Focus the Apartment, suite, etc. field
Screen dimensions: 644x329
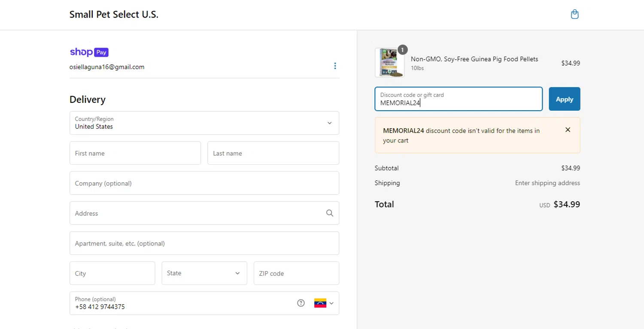coord(204,243)
